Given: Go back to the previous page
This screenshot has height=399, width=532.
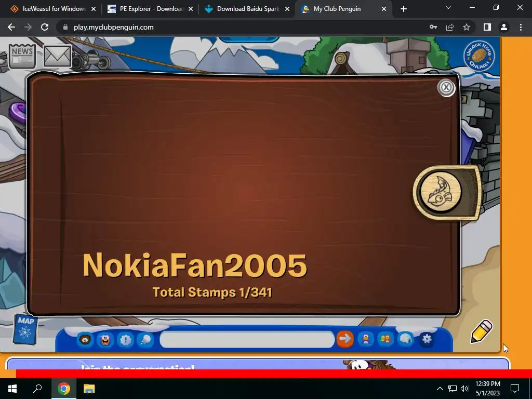Looking at the screenshot, I should click(x=11, y=27).
